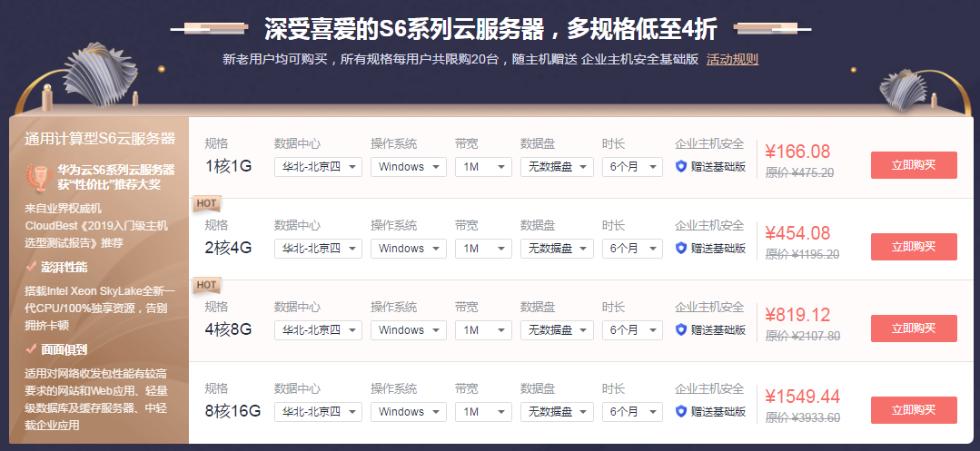
Task: Open data center dropdown for 1核1G
Action: pos(318,167)
